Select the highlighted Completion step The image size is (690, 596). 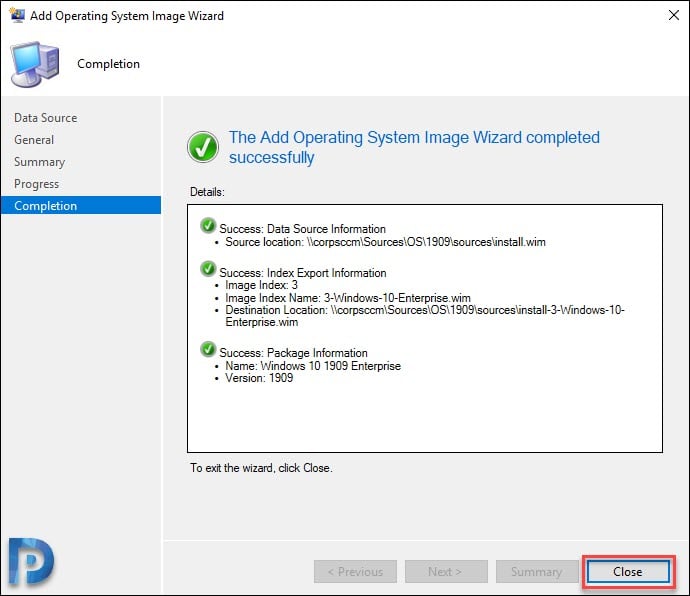tap(81, 206)
